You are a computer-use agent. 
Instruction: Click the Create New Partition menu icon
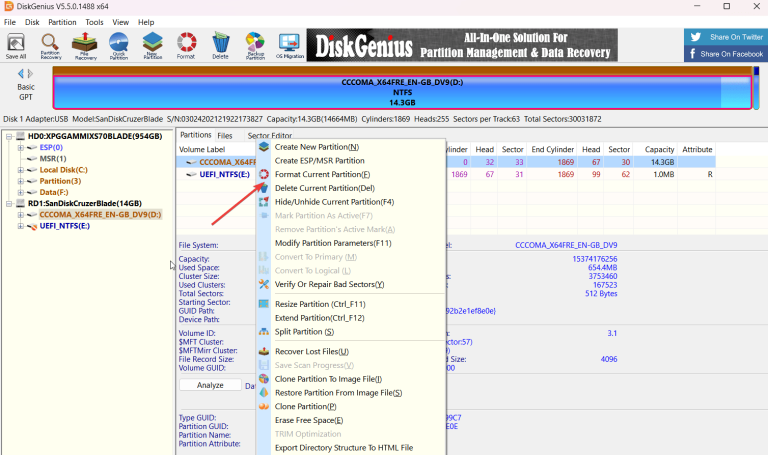[x=264, y=146]
